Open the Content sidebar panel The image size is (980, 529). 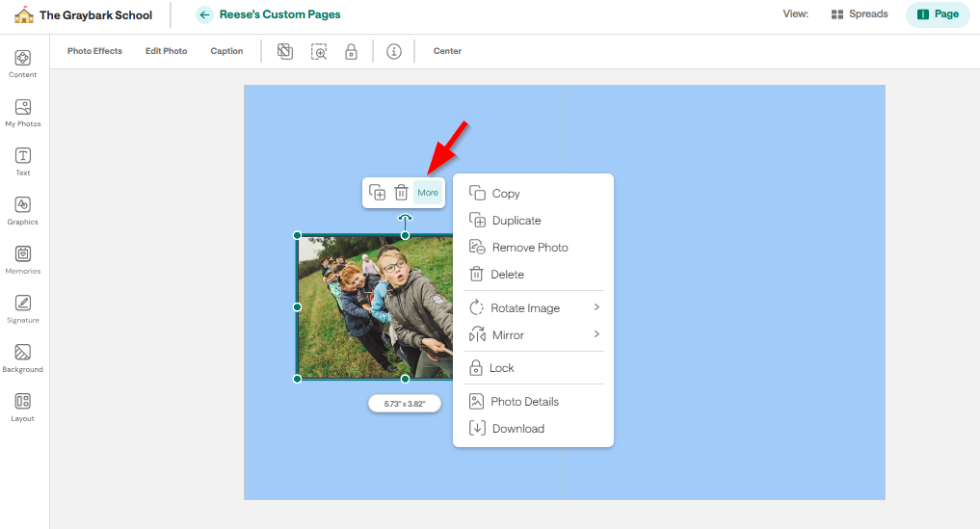tap(22, 65)
